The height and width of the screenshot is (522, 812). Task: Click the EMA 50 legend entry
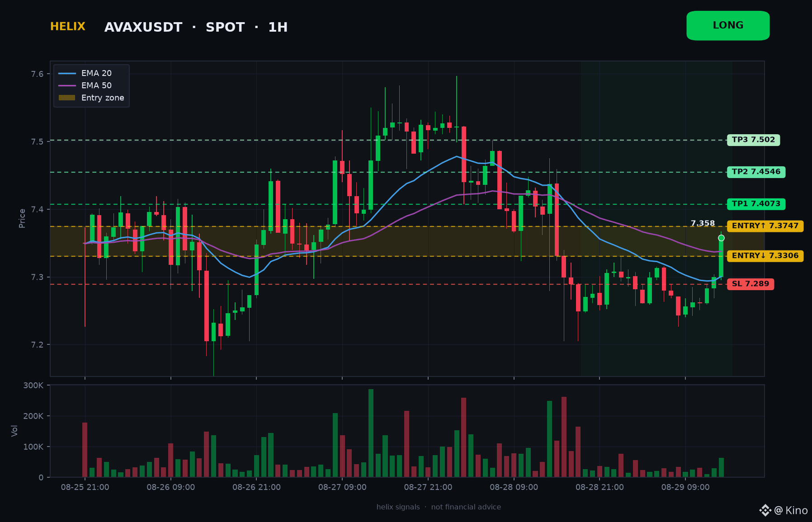point(85,85)
